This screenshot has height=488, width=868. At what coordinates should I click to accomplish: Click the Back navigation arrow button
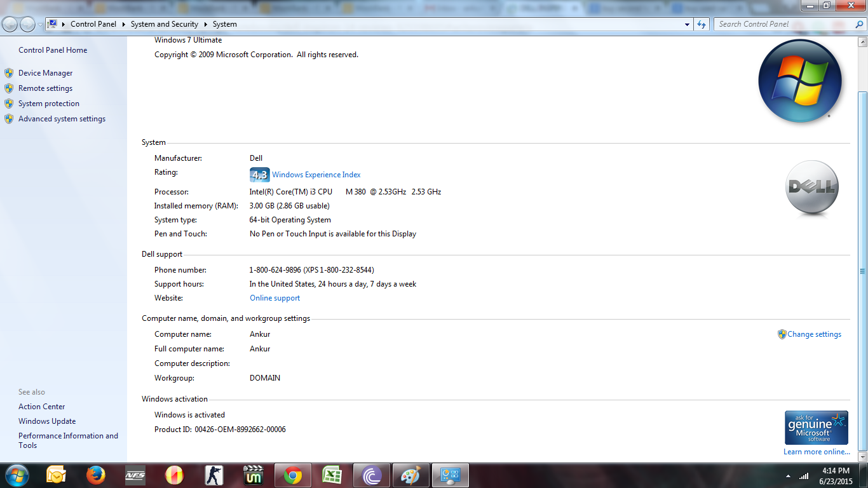coord(10,24)
